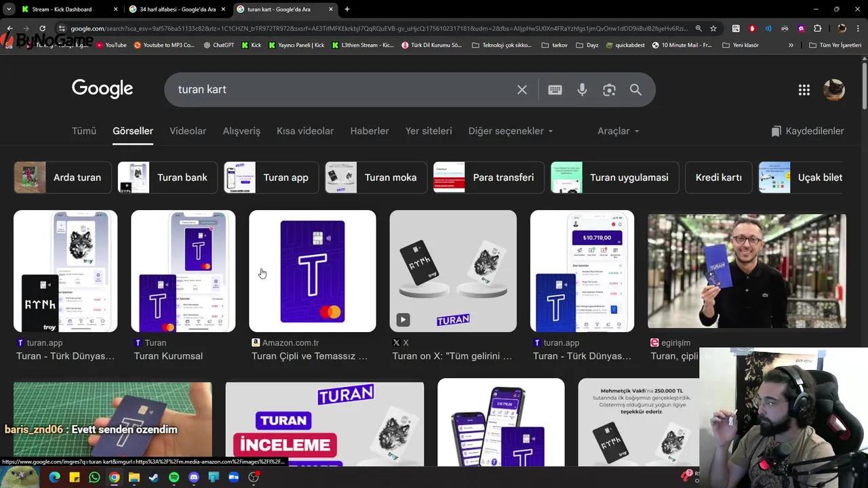Open Steam from the taskbar
This screenshot has width=868, height=488.
coord(154,477)
